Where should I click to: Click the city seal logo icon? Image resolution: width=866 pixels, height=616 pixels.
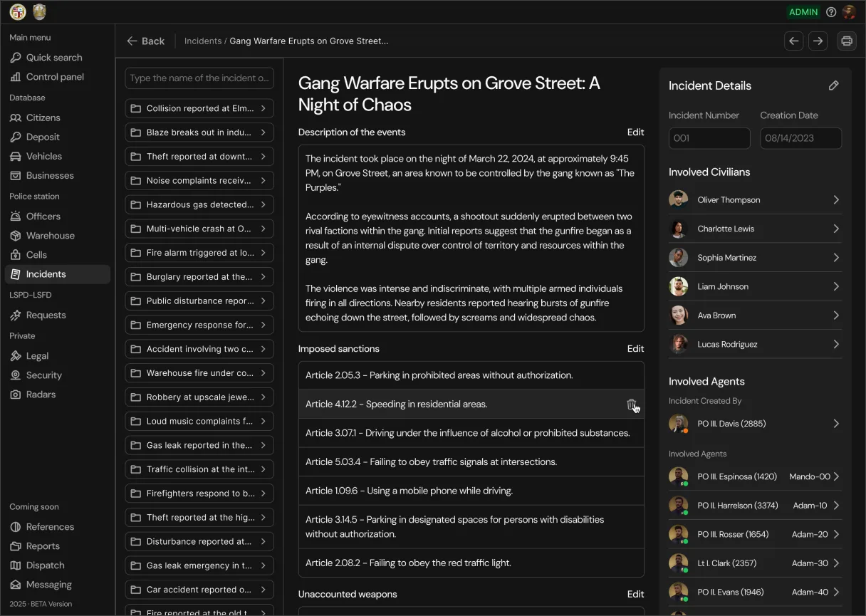coord(18,12)
